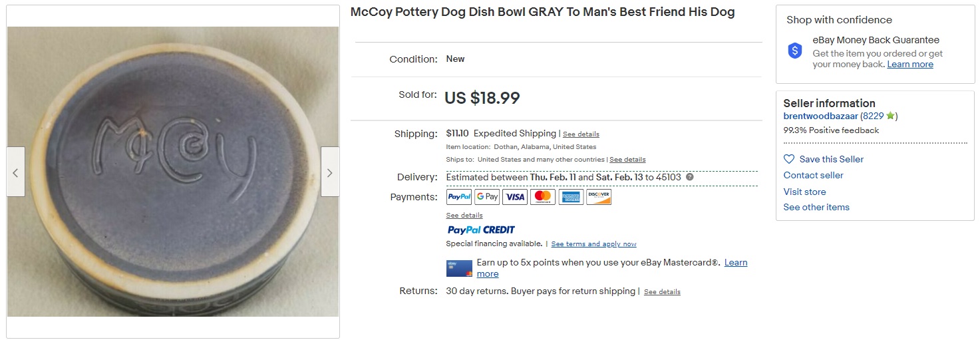The image size is (980, 340).
Task: Click the Contact seller link
Action: click(813, 175)
